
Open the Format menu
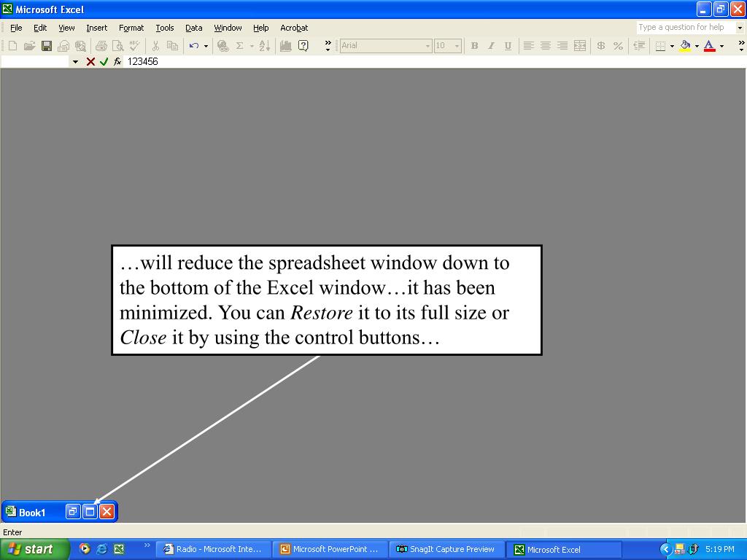tap(131, 28)
